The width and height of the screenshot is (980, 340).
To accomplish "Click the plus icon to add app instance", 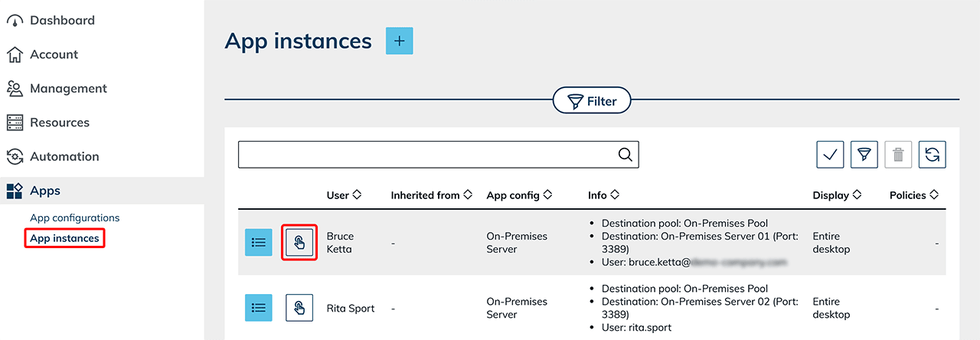I will click(399, 41).
